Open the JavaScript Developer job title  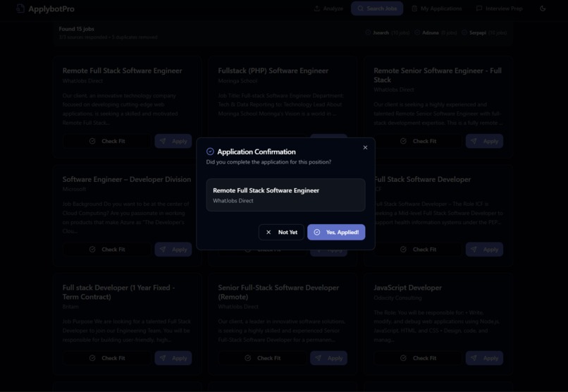point(407,288)
